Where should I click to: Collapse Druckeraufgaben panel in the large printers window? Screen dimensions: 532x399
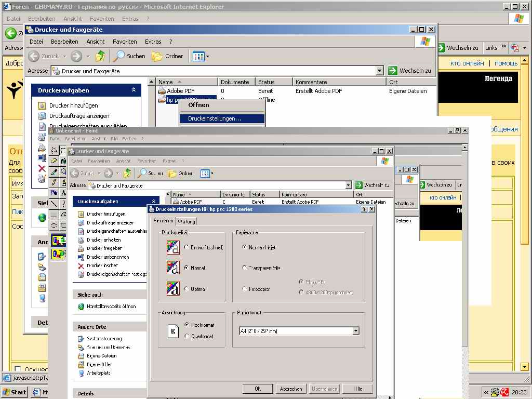coord(134,90)
